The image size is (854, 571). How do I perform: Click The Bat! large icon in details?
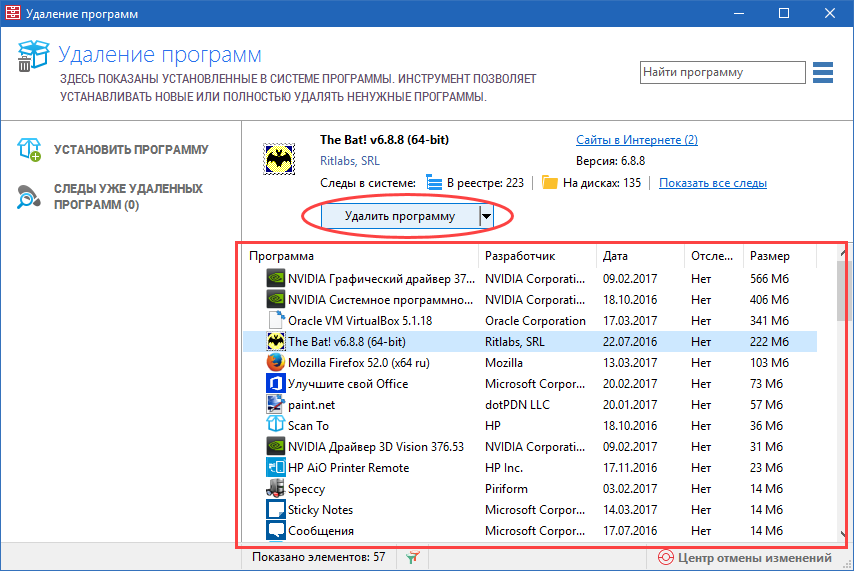click(x=279, y=159)
